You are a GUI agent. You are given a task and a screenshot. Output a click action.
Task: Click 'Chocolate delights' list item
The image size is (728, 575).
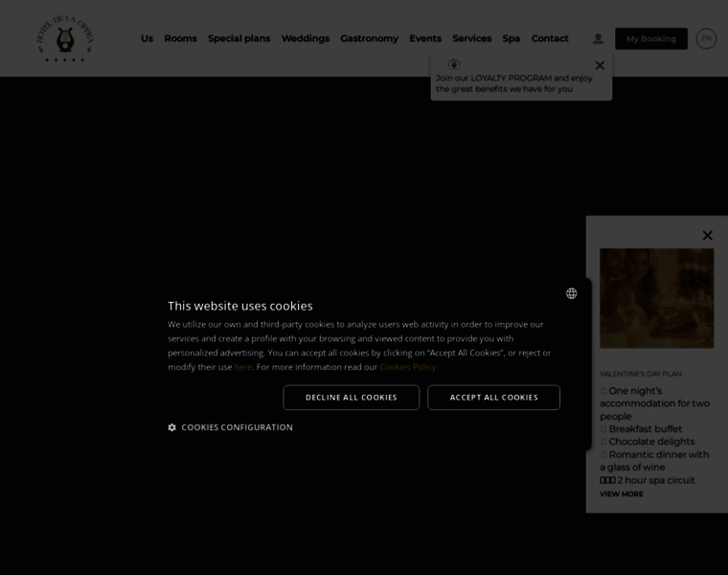pos(651,442)
